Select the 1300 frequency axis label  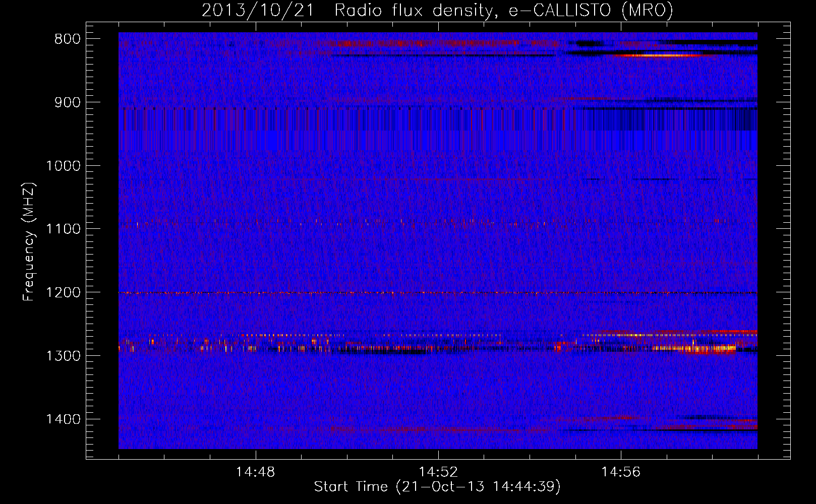pyautogui.click(x=63, y=356)
